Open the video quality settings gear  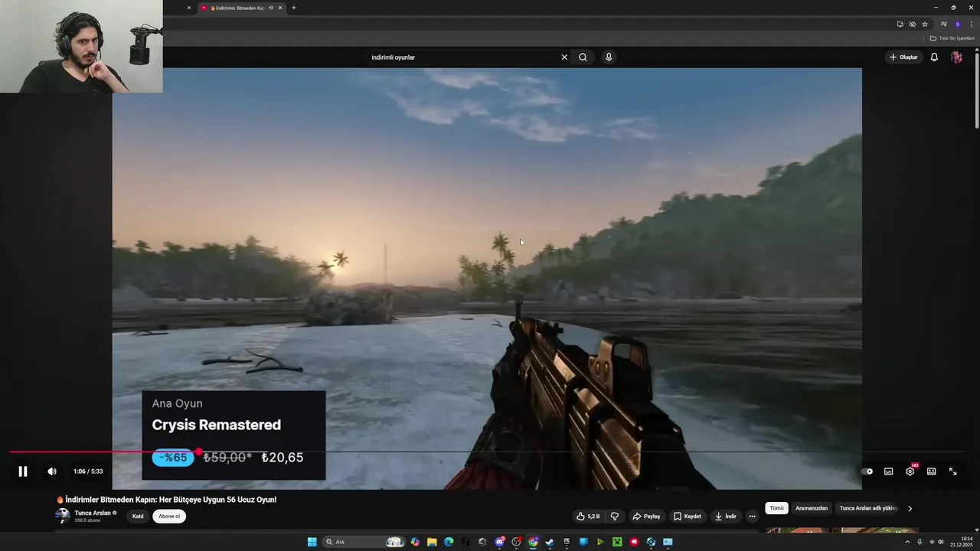910,471
